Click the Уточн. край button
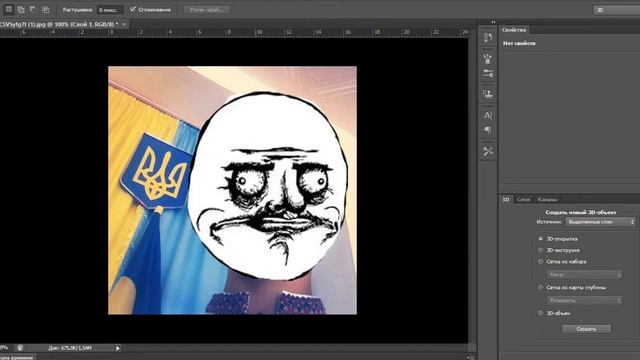The height and width of the screenshot is (360, 640). [x=207, y=10]
